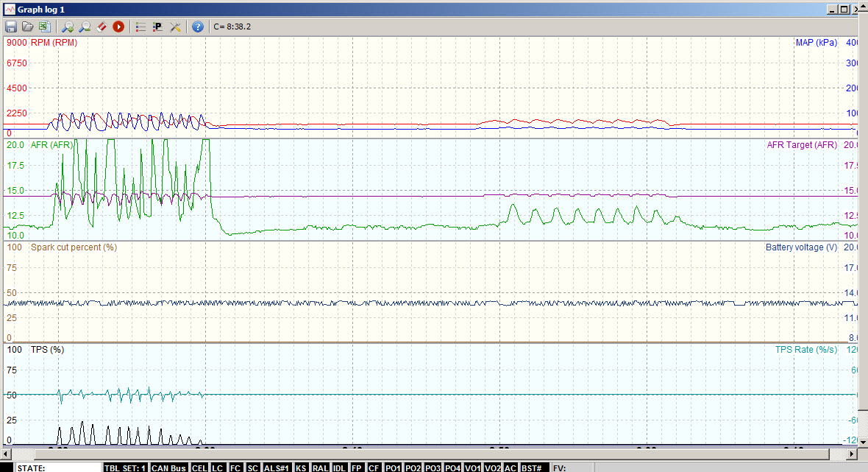The height and width of the screenshot is (472, 868).
Task: Click the CEL status indicator
Action: 199,468
